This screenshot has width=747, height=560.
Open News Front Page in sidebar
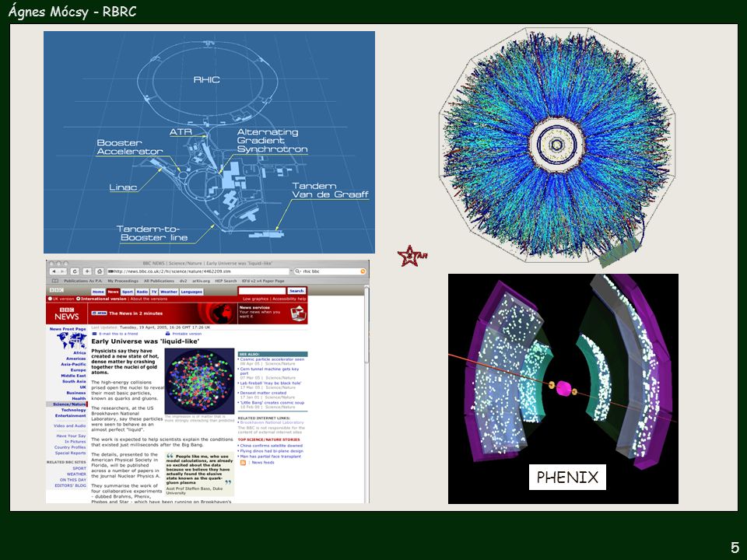click(68, 329)
